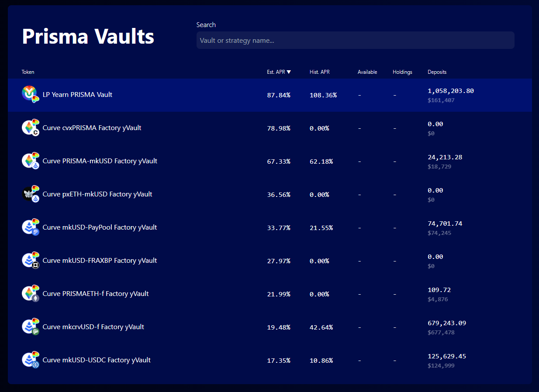Click the Curve cvxPRISMA Factory yVault icon

click(x=30, y=127)
